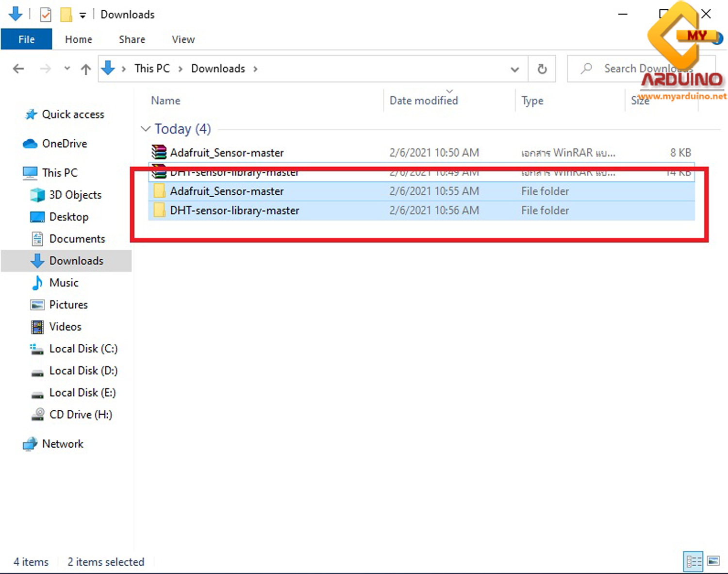
Task: Switch to the View ribbon tab
Action: (x=183, y=39)
